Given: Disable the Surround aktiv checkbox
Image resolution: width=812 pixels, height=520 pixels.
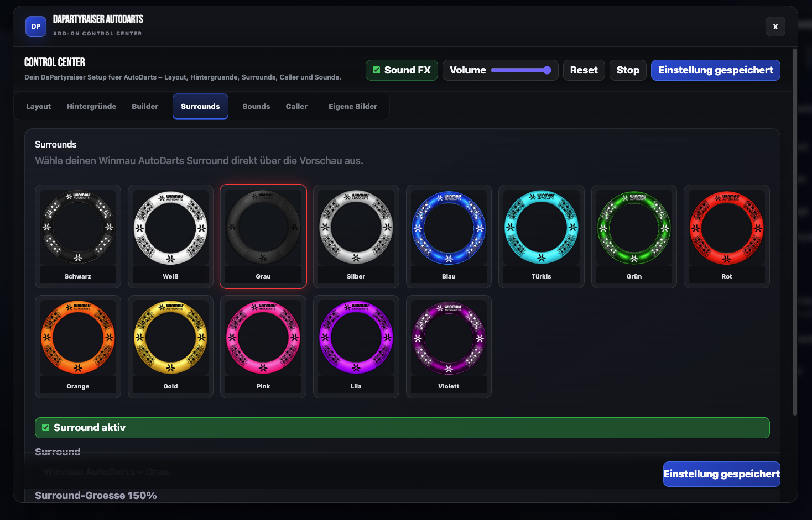Looking at the screenshot, I should click(46, 428).
